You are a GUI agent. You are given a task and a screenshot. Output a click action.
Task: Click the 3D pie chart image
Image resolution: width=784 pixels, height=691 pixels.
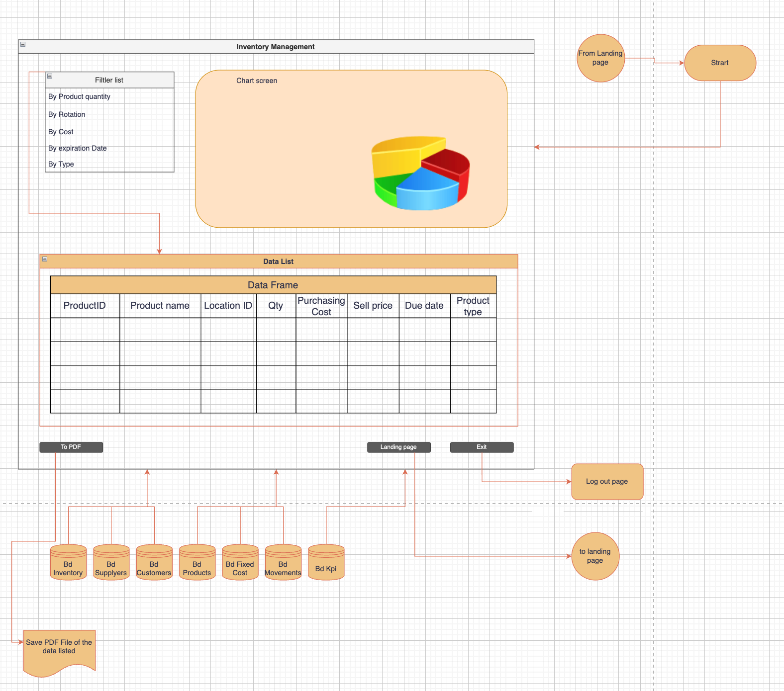420,173
